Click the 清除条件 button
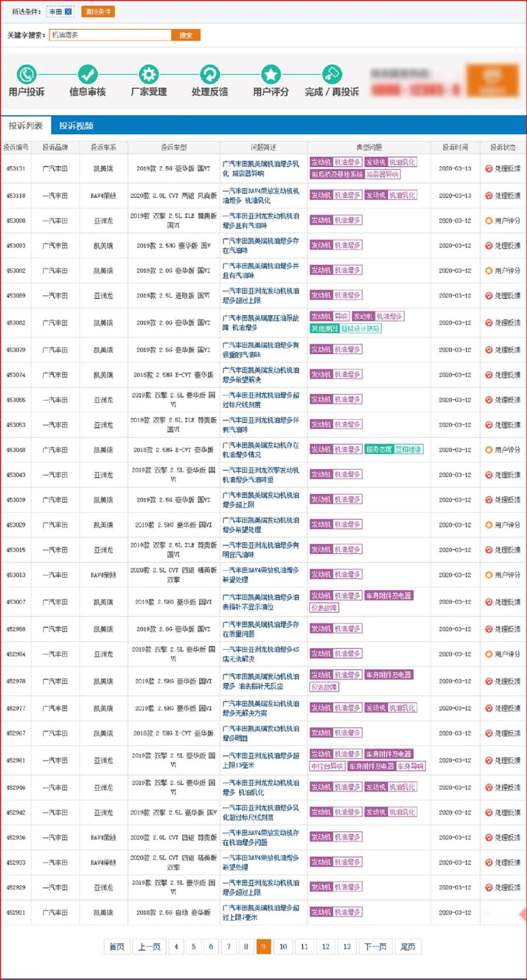This screenshot has width=527, height=980. [x=98, y=12]
